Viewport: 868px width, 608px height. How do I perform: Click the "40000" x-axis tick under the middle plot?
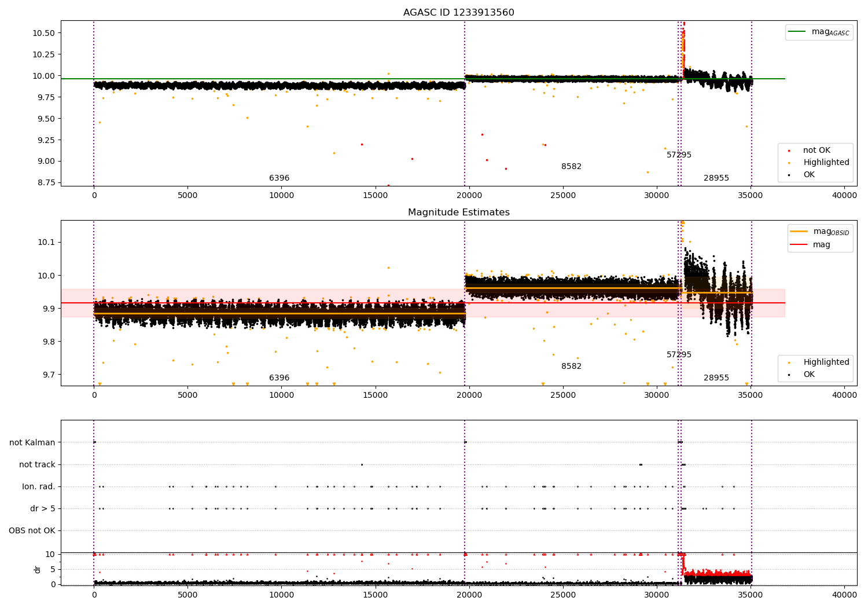point(844,395)
